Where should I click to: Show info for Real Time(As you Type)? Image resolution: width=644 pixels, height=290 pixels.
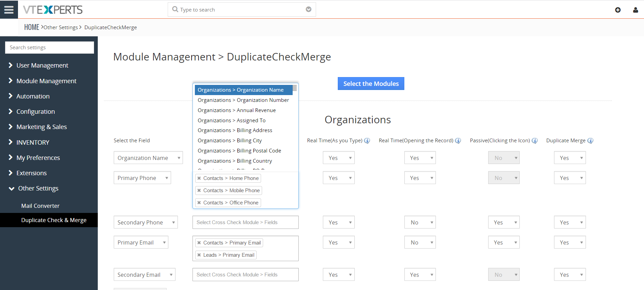(367, 141)
